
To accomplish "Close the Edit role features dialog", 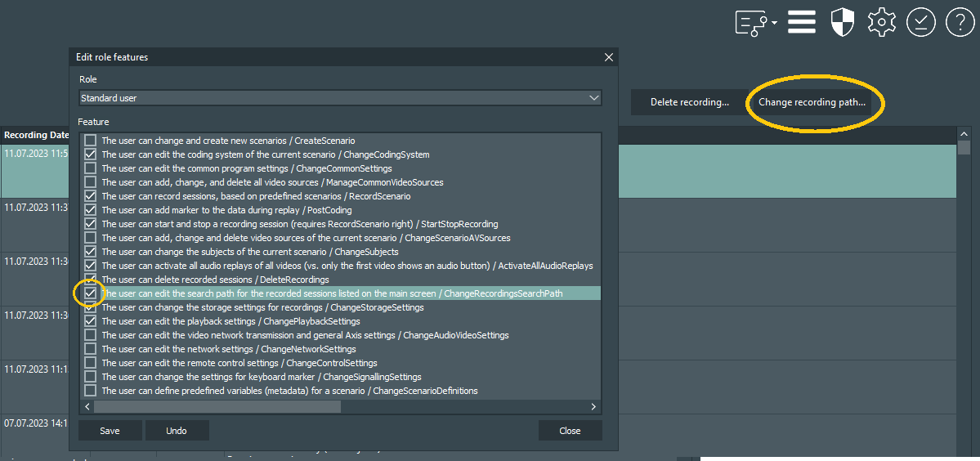I will click(609, 57).
